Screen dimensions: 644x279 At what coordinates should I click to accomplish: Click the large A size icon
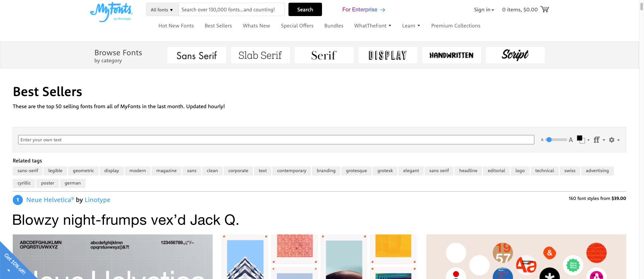pos(571,140)
